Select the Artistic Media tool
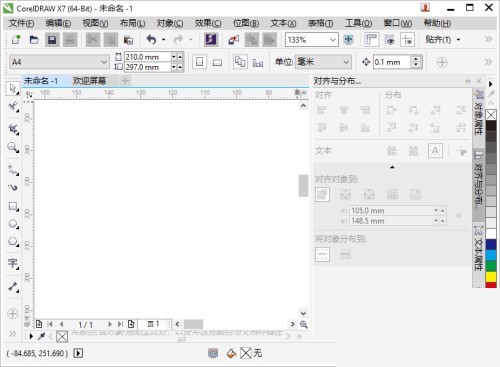The width and height of the screenshot is (500, 367). pos(13,188)
